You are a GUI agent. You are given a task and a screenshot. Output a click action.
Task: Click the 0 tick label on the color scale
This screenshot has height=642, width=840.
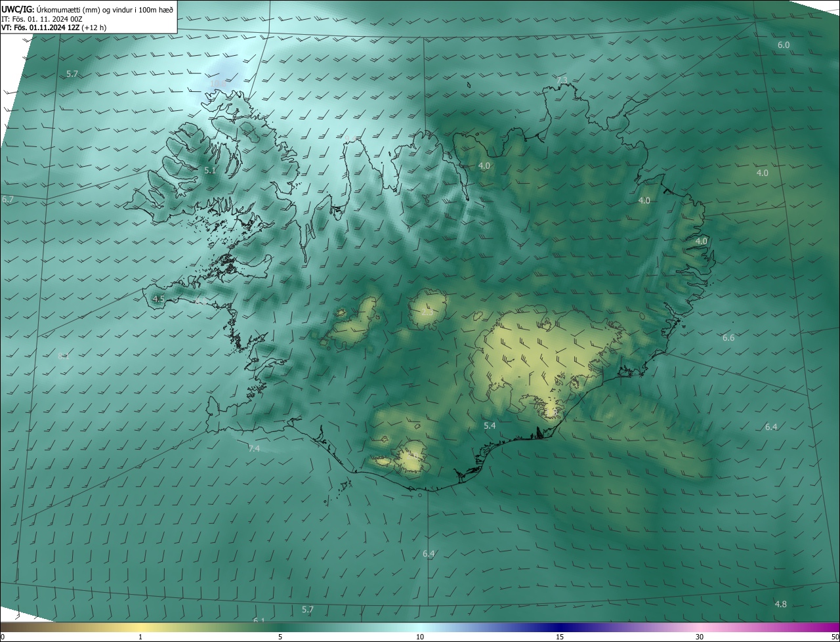point(2,637)
